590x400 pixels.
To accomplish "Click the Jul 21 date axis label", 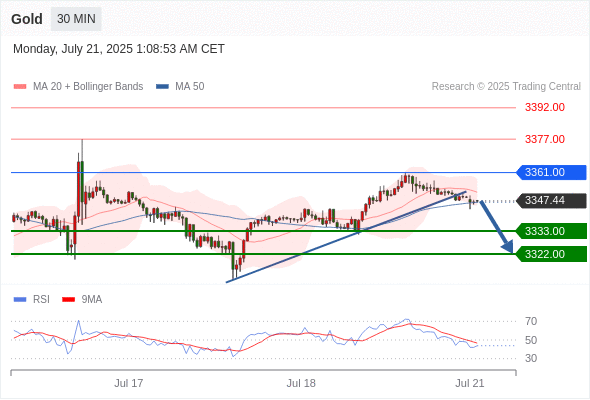I will pyautogui.click(x=470, y=383).
